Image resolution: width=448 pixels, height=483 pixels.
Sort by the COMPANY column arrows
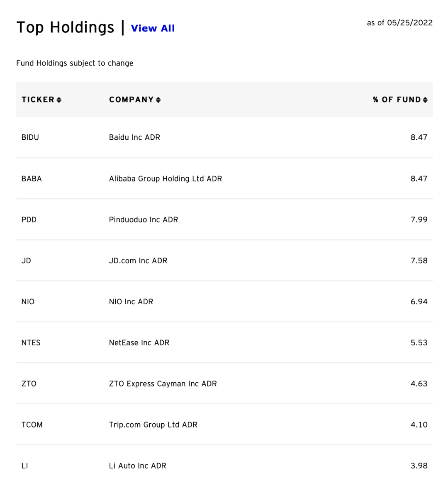pos(158,100)
